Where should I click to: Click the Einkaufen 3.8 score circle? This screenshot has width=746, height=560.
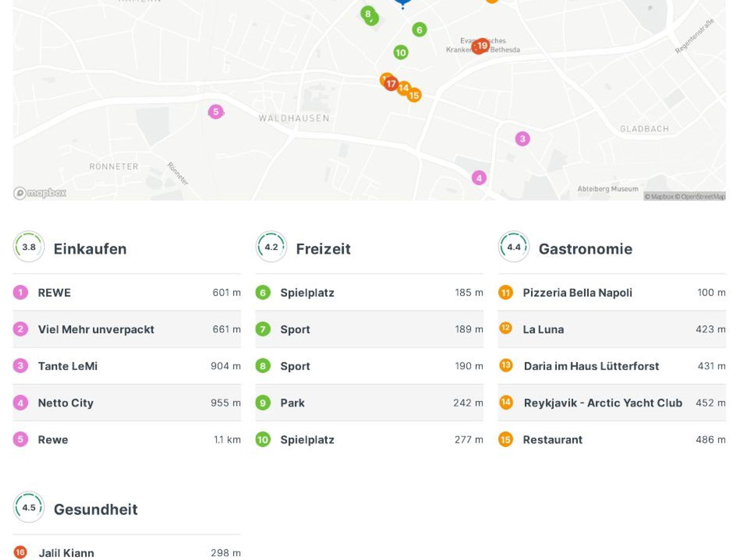pos(29,247)
